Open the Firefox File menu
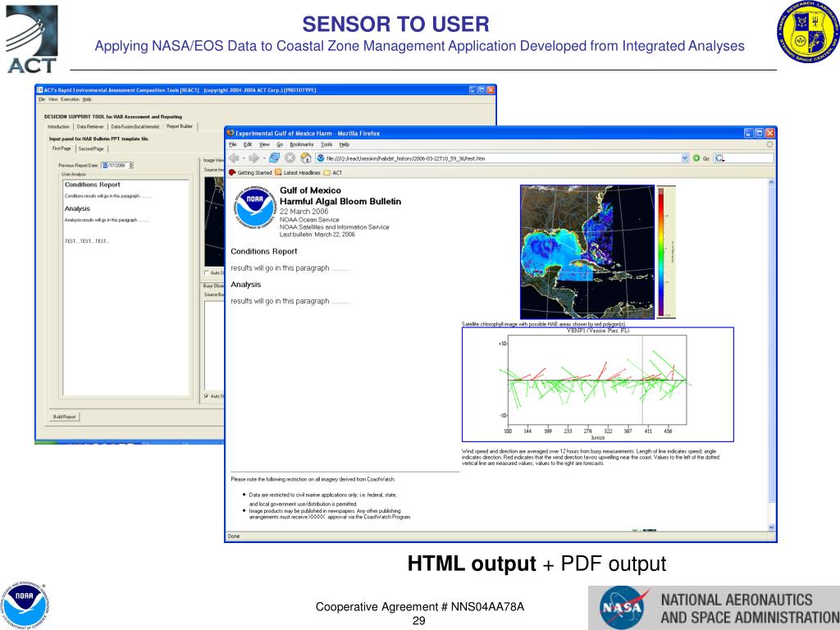 (232, 144)
